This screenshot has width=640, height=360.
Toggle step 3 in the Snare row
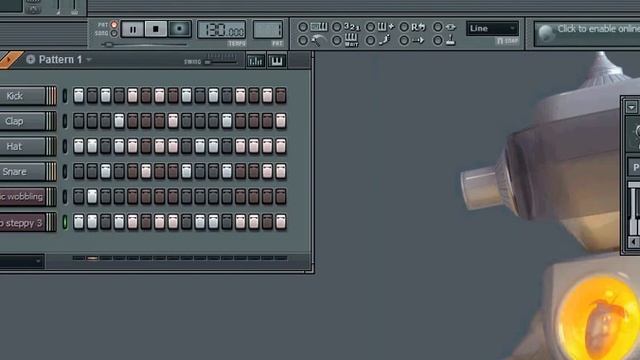pos(106,171)
